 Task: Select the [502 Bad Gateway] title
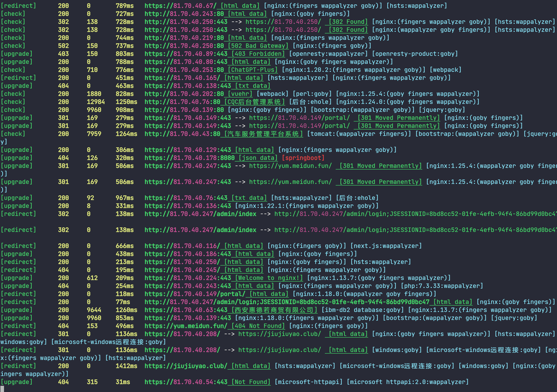click(x=258, y=46)
